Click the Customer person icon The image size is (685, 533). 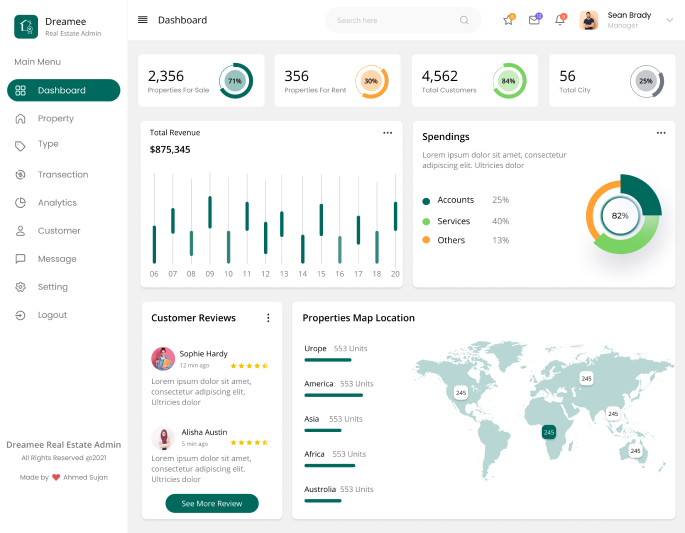[20, 231]
